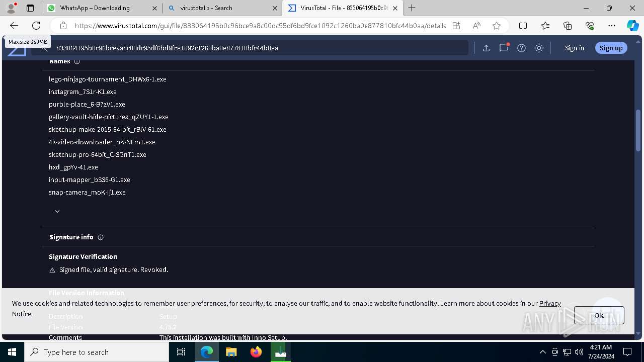The image size is (644, 362).
Task: Click the search magnifier icon in VirusTotal
Action: click(44, 48)
